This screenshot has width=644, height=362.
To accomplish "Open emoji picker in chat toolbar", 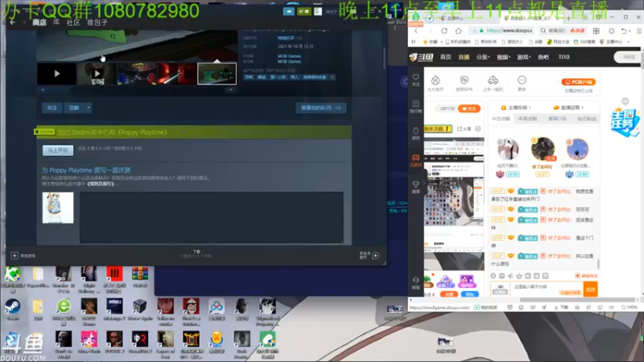I will click(493, 276).
